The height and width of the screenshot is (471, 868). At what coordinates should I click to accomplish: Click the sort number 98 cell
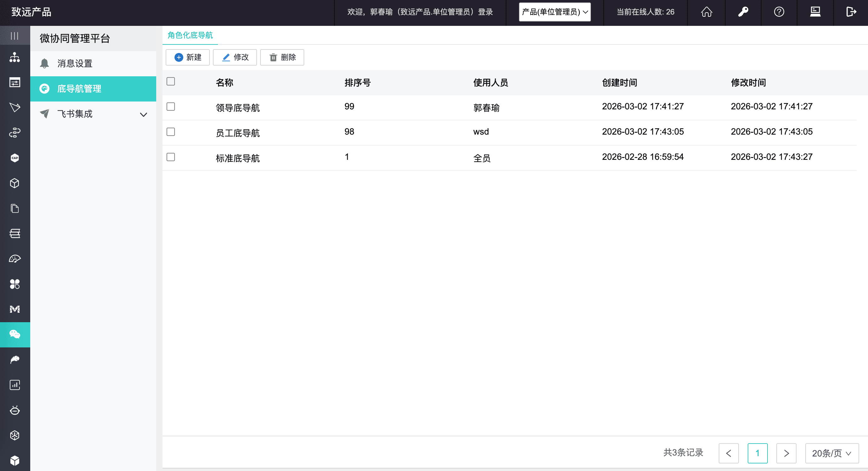349,131
